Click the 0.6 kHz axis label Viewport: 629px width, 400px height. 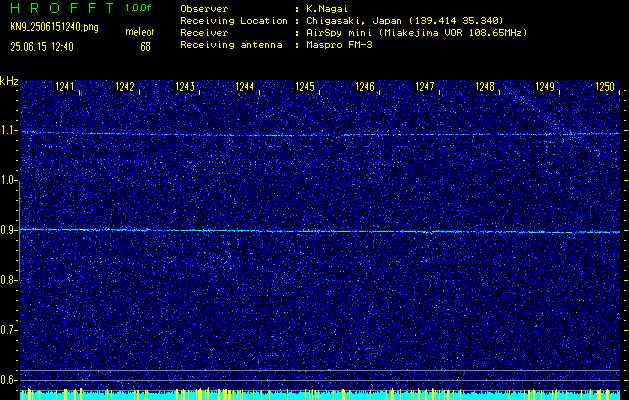point(8,380)
